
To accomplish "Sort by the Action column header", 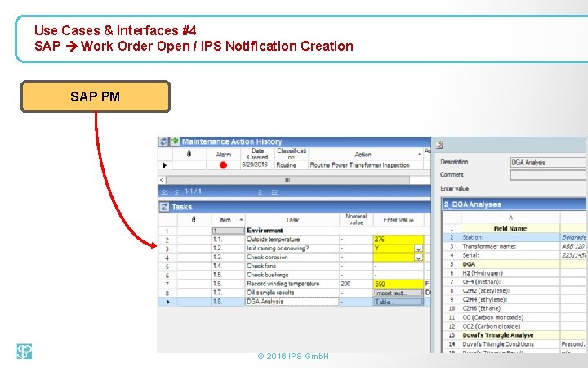I will coord(366,155).
